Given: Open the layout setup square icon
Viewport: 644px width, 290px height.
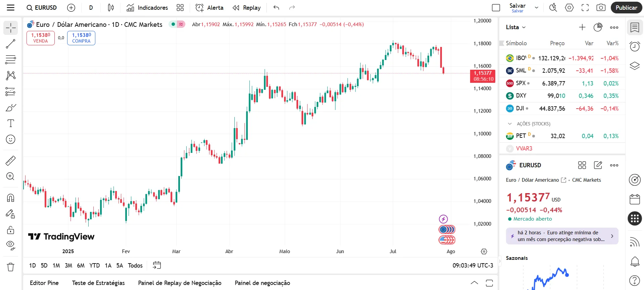Looking at the screenshot, I should [496, 7].
